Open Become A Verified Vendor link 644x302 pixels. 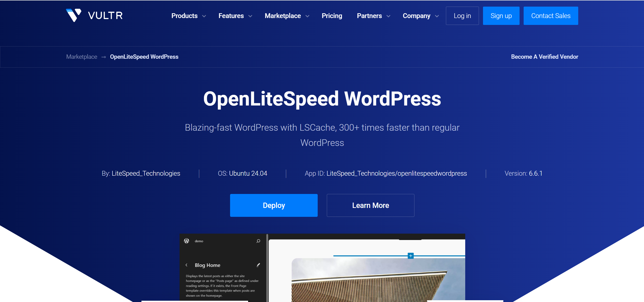pyautogui.click(x=544, y=57)
